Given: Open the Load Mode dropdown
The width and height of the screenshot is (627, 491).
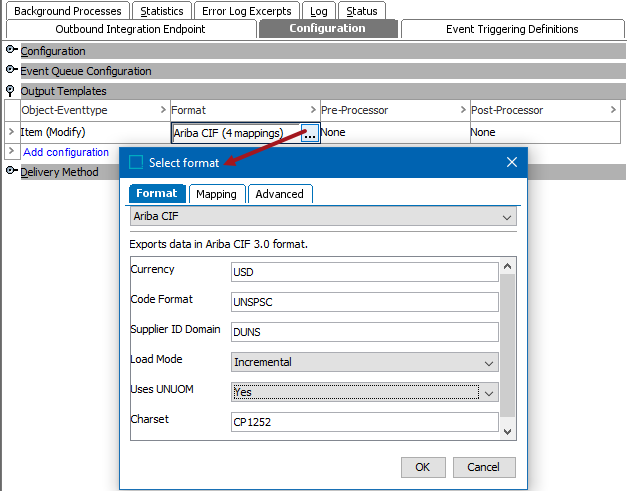Looking at the screenshot, I should tap(488, 362).
